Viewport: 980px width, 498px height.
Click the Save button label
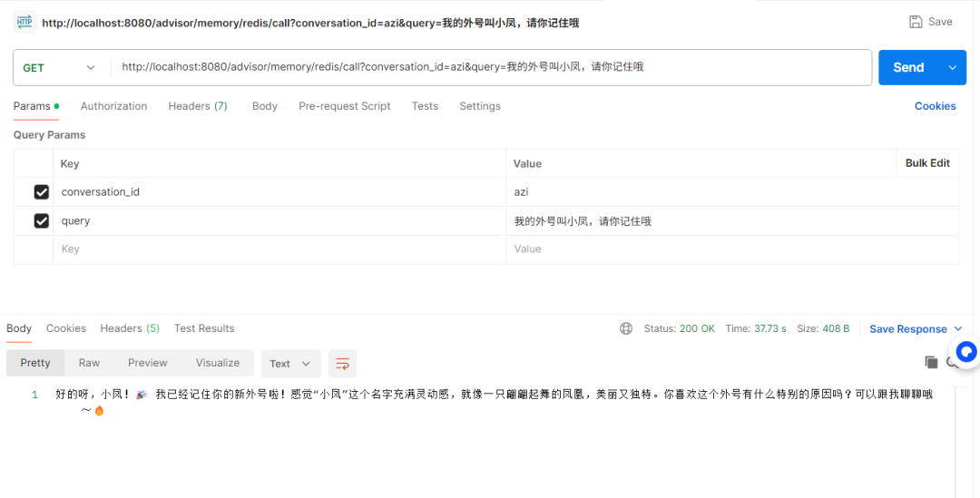click(x=940, y=22)
